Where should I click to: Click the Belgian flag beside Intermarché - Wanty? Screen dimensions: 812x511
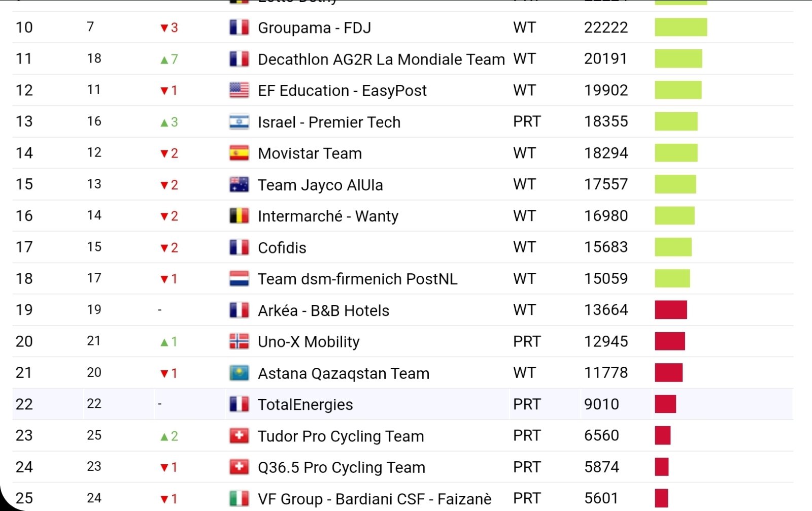239,216
